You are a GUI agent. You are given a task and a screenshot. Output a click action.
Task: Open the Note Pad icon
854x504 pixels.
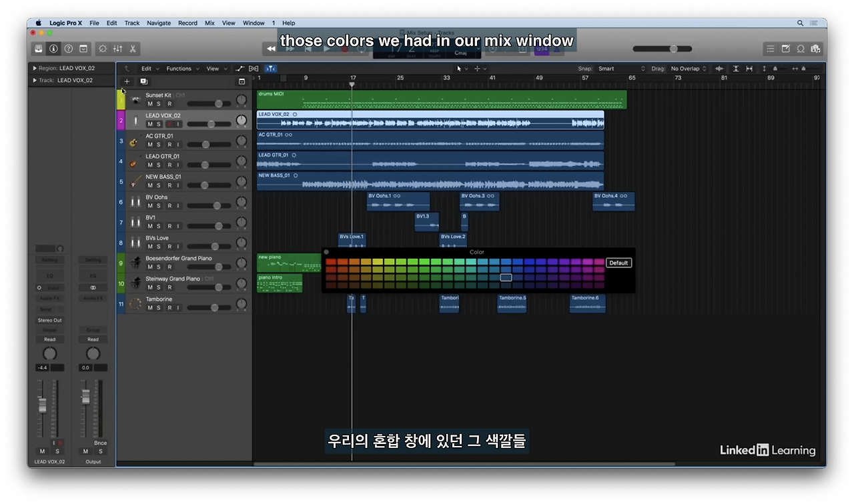[785, 49]
